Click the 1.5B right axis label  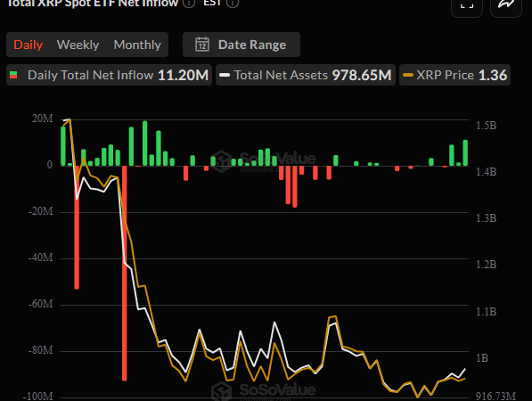487,126
